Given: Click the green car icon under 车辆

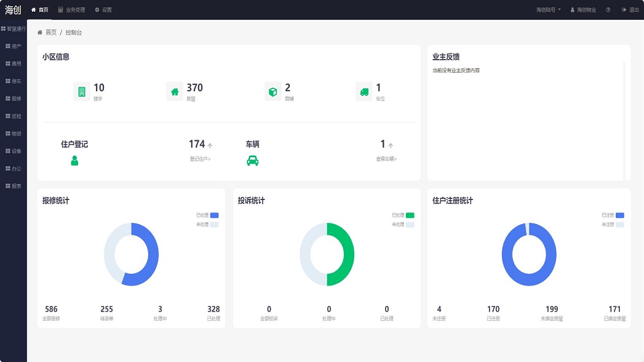Looking at the screenshot, I should click(252, 161).
